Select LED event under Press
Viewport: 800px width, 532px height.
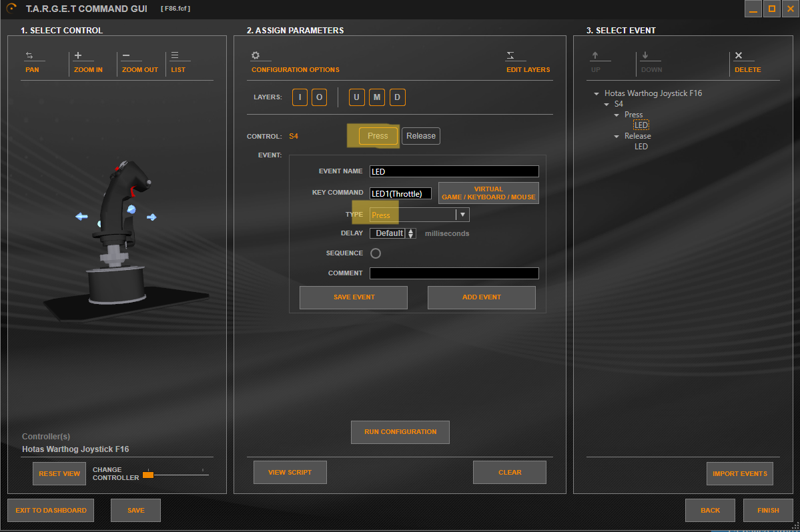641,125
